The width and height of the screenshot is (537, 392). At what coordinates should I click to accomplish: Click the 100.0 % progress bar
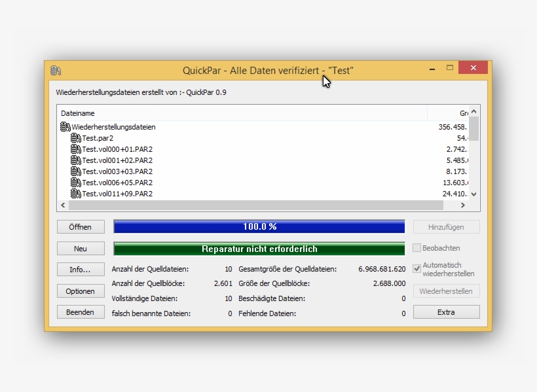point(259,226)
